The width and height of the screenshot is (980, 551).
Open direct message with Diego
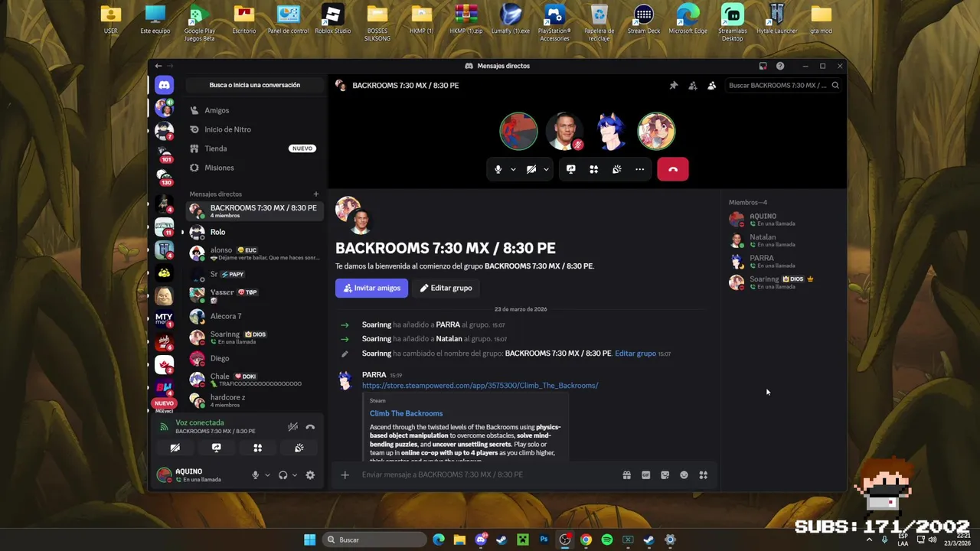[253, 358]
